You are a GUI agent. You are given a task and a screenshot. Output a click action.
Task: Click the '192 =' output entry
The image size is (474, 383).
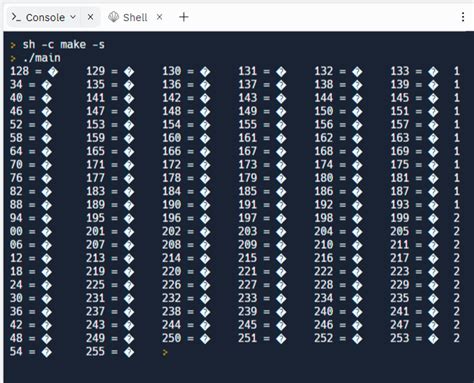(338, 205)
